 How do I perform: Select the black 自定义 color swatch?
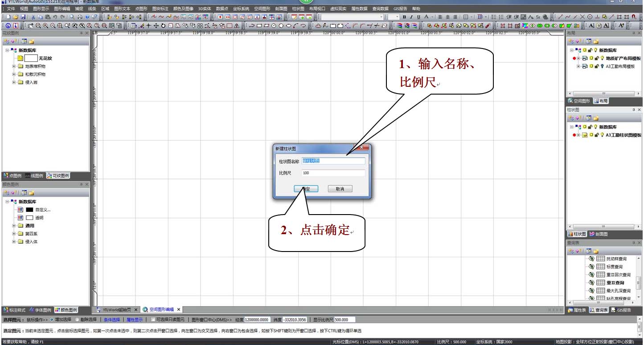click(x=29, y=210)
